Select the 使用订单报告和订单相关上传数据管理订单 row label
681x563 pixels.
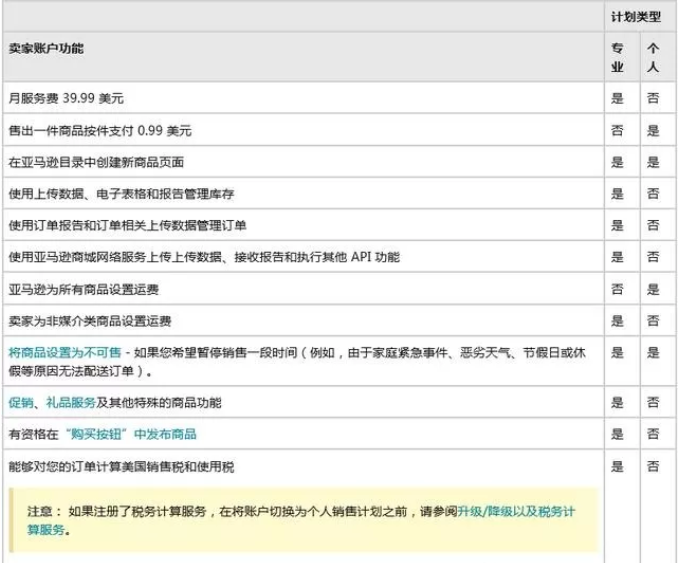(x=127, y=225)
